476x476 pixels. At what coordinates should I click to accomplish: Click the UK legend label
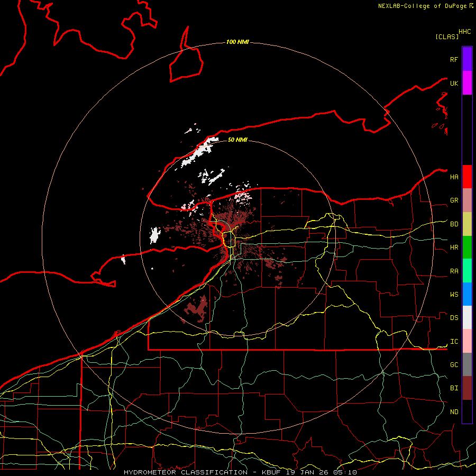click(454, 83)
